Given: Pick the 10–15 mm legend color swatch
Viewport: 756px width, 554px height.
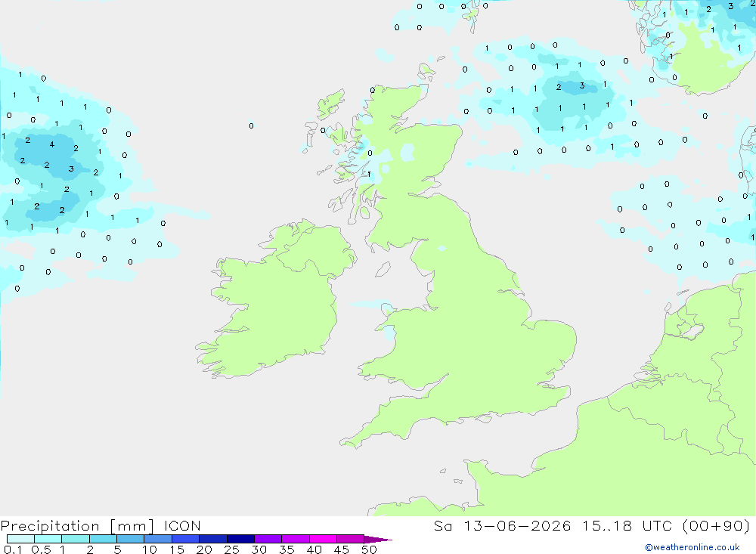Looking at the screenshot, I should click(158, 539).
